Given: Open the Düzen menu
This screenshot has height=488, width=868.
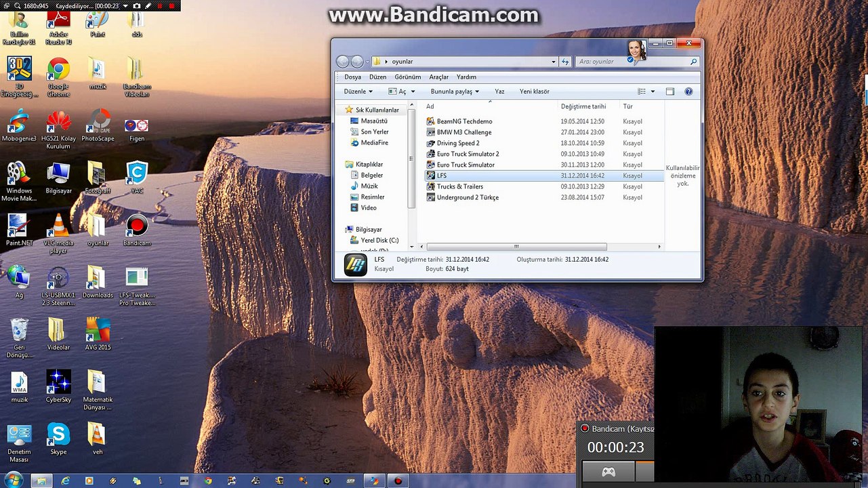Looking at the screenshot, I should (377, 77).
